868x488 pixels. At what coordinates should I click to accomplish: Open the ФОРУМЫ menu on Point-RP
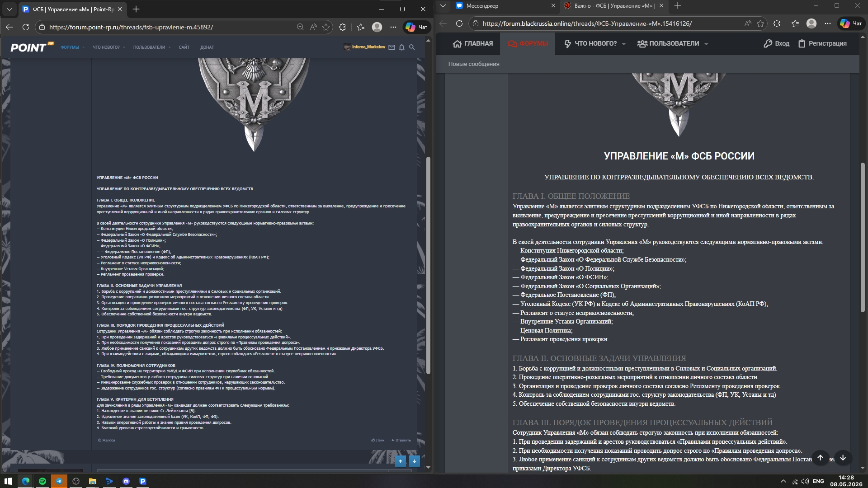pyautogui.click(x=70, y=47)
